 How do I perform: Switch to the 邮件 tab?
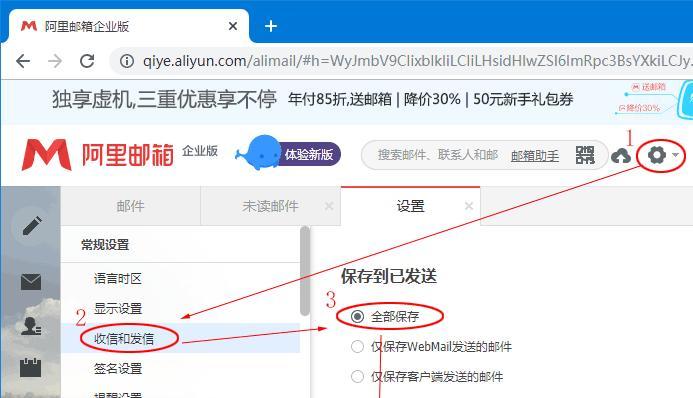130,206
